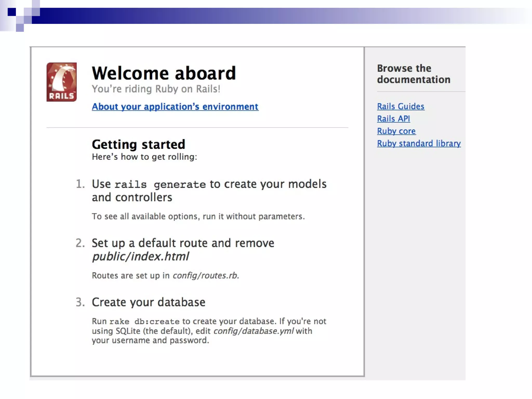Click the Rails logo icon
This screenshot has height=399, width=532.
point(62,82)
